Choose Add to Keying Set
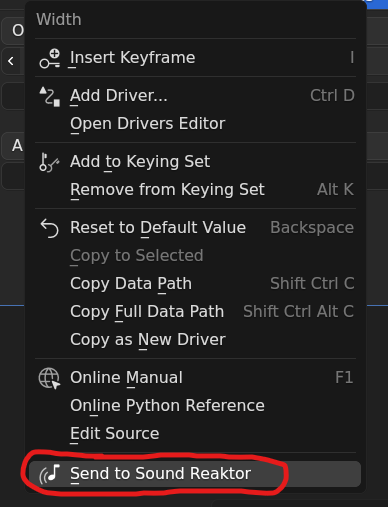388x507 pixels. point(195,162)
